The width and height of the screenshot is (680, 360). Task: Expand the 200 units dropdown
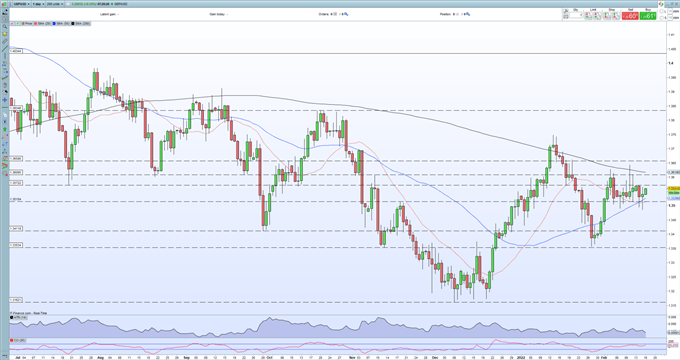tap(55, 4)
